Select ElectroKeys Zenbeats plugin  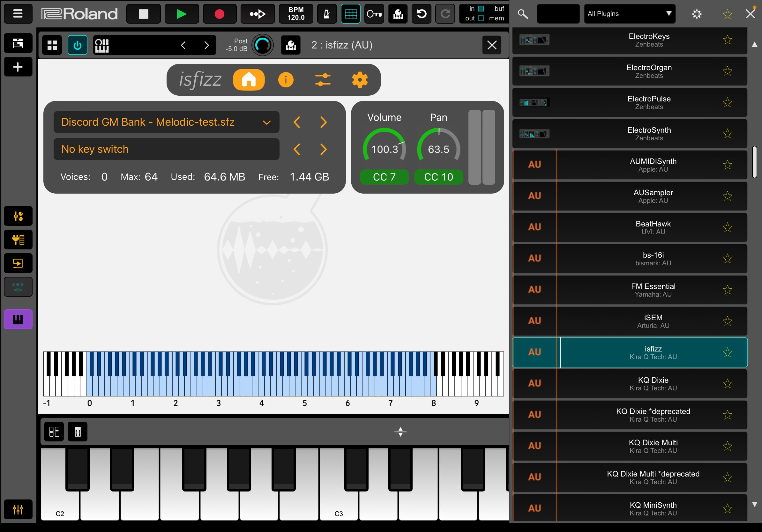point(630,40)
